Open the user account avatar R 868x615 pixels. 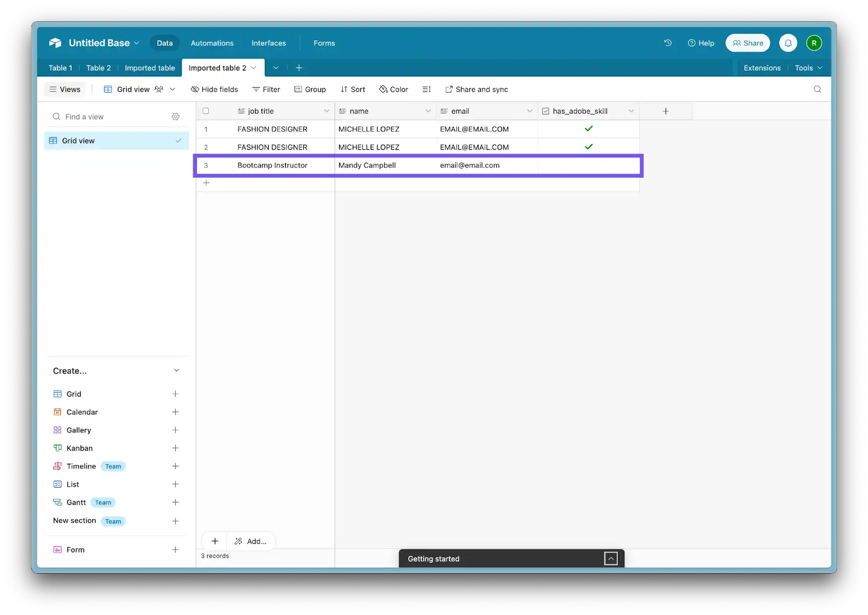(814, 43)
